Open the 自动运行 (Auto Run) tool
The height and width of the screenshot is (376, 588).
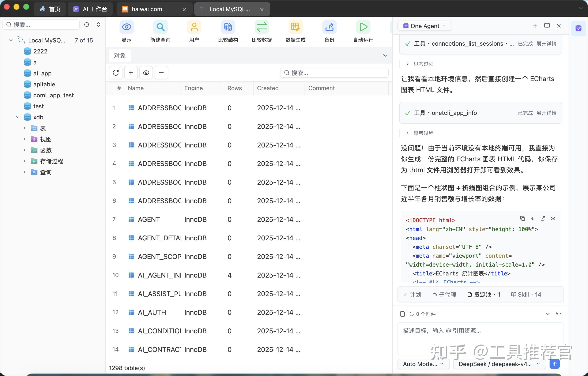[x=363, y=27]
